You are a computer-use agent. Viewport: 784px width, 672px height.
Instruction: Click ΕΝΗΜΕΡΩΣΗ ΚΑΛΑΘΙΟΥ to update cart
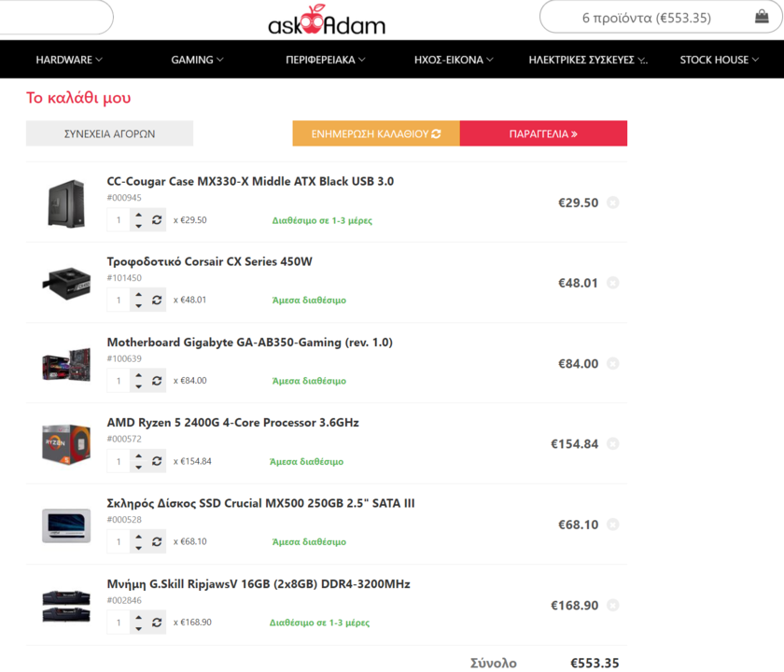(376, 133)
